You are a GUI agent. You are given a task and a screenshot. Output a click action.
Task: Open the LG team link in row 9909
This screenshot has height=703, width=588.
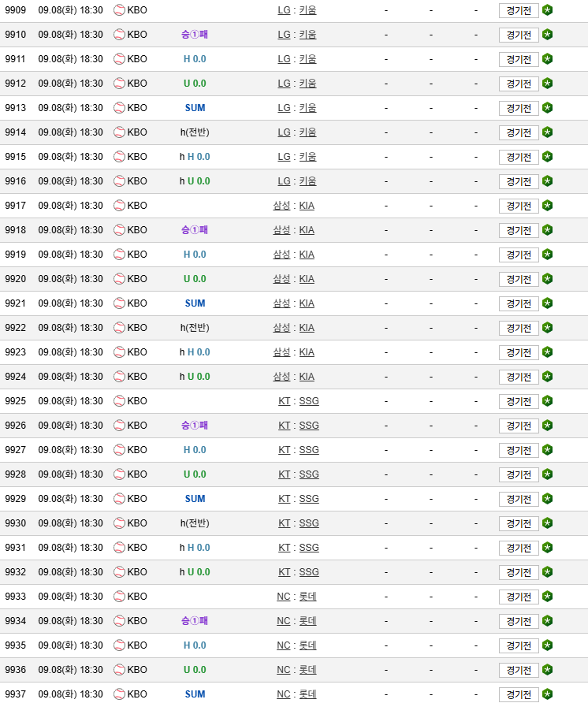click(284, 10)
